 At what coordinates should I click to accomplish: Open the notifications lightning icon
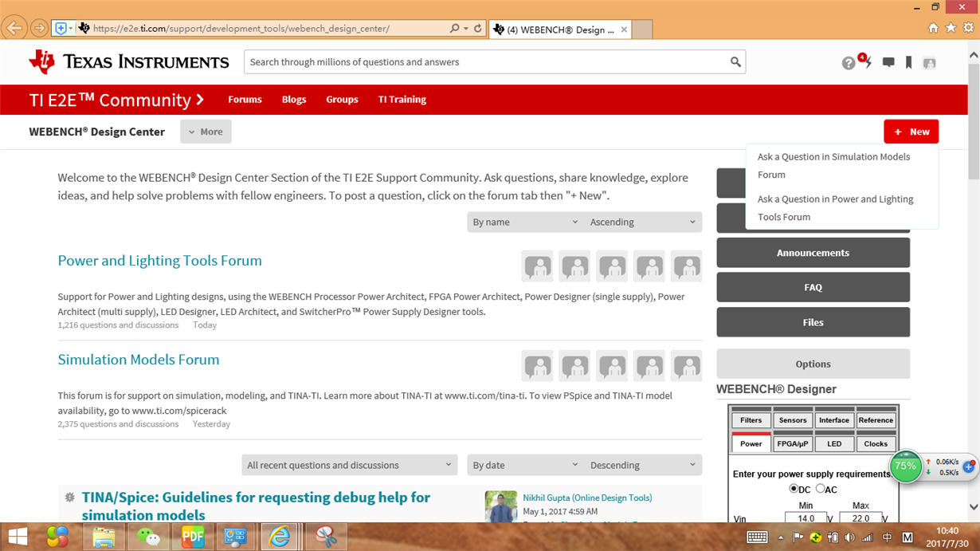point(867,61)
